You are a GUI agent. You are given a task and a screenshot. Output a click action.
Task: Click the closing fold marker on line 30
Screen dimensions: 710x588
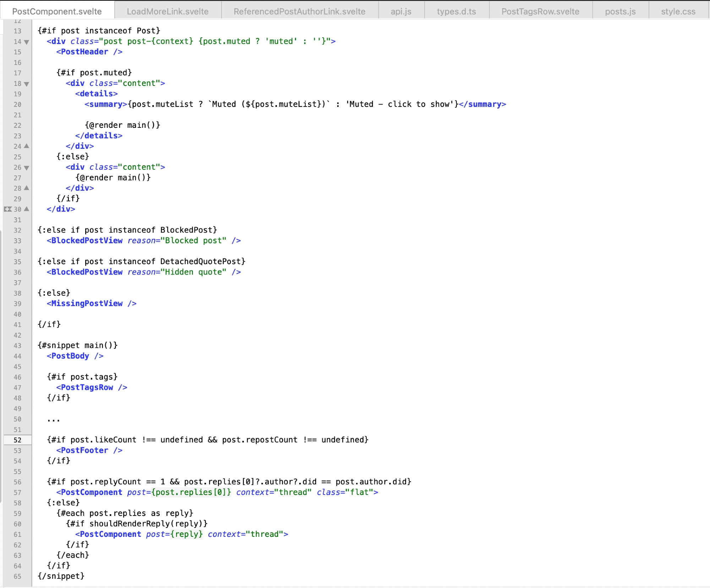pos(27,209)
